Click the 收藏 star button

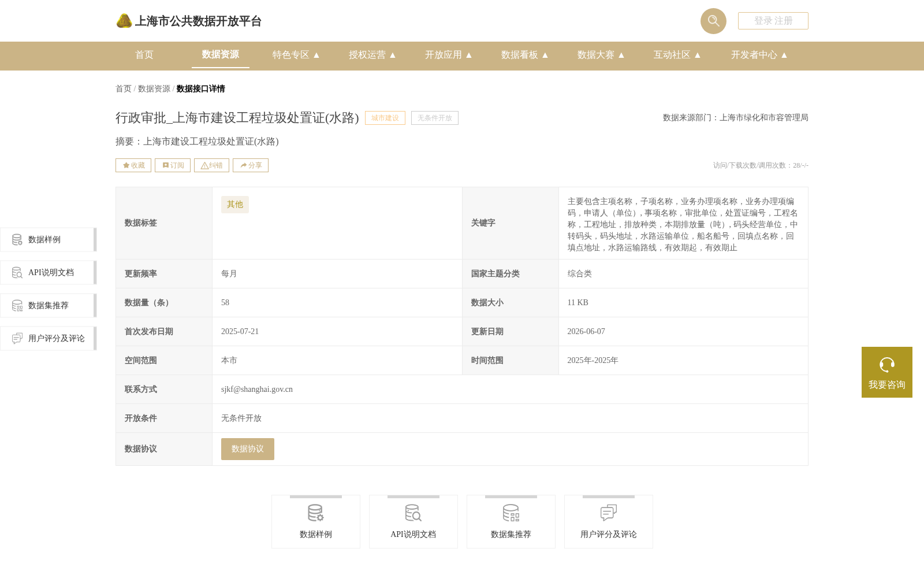click(133, 165)
